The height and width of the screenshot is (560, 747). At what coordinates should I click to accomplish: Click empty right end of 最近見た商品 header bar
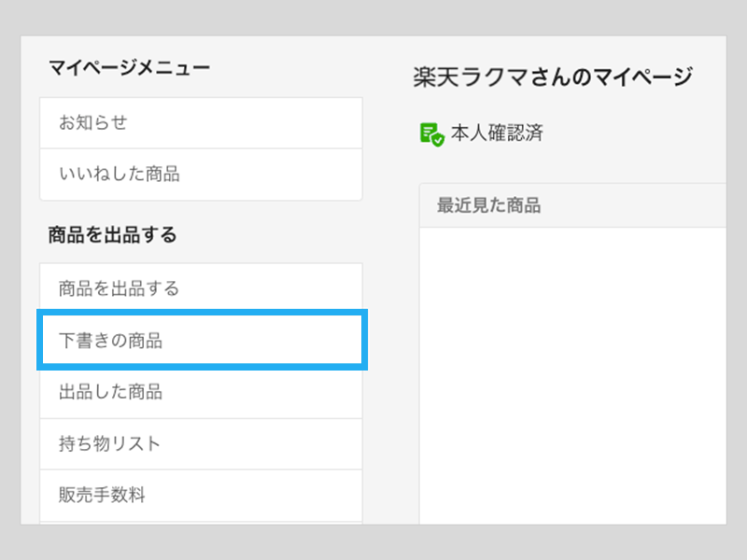(672, 206)
